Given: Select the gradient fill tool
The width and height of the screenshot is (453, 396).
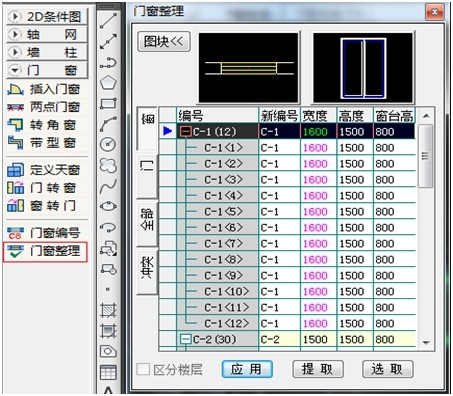Looking at the screenshot, I should (x=108, y=331).
